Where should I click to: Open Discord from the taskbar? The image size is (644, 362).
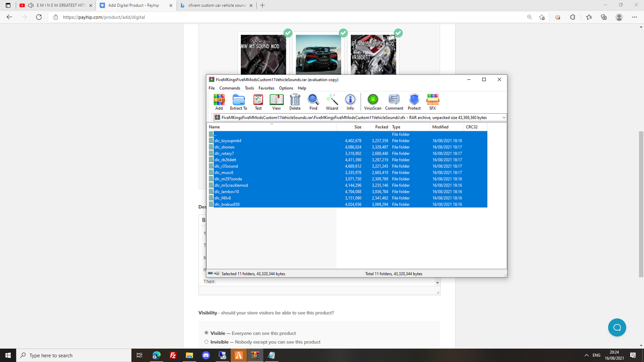point(206,355)
